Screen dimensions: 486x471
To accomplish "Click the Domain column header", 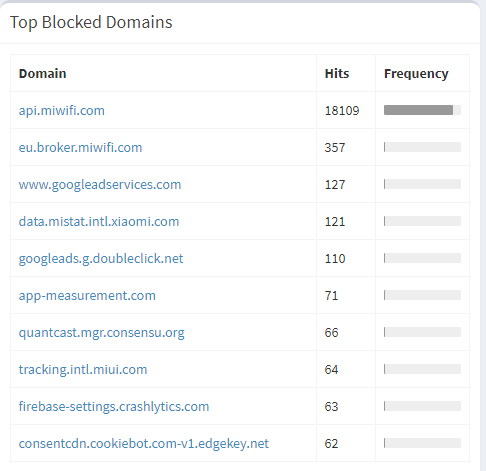I will tap(42, 73).
